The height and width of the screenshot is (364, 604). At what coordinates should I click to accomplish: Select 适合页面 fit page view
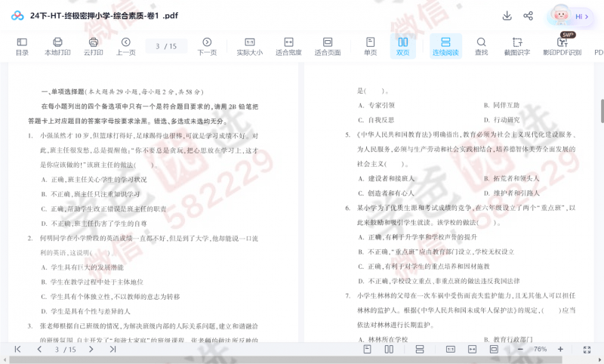pos(328,47)
